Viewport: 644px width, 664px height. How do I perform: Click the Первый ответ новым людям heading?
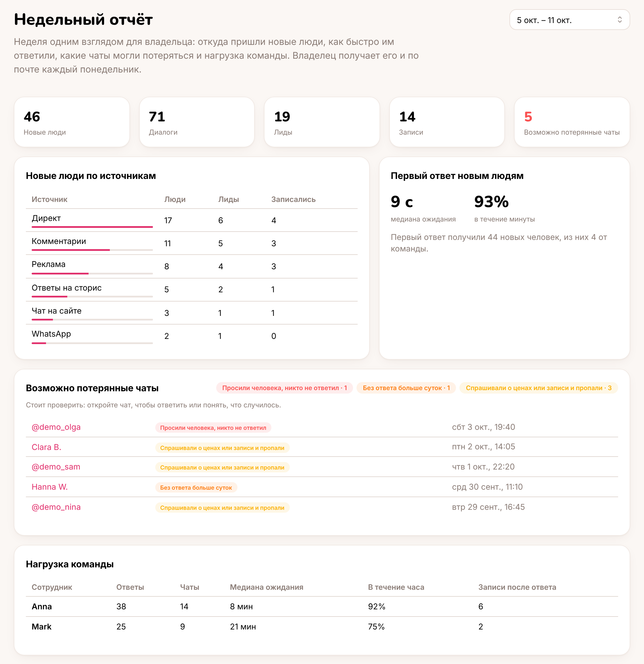(x=457, y=175)
